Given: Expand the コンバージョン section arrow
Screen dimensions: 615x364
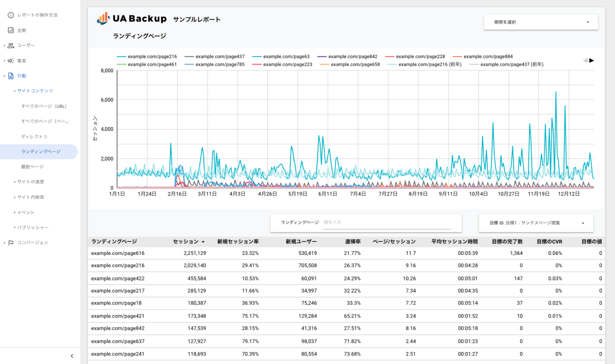Looking at the screenshot, I should [x=4, y=243].
